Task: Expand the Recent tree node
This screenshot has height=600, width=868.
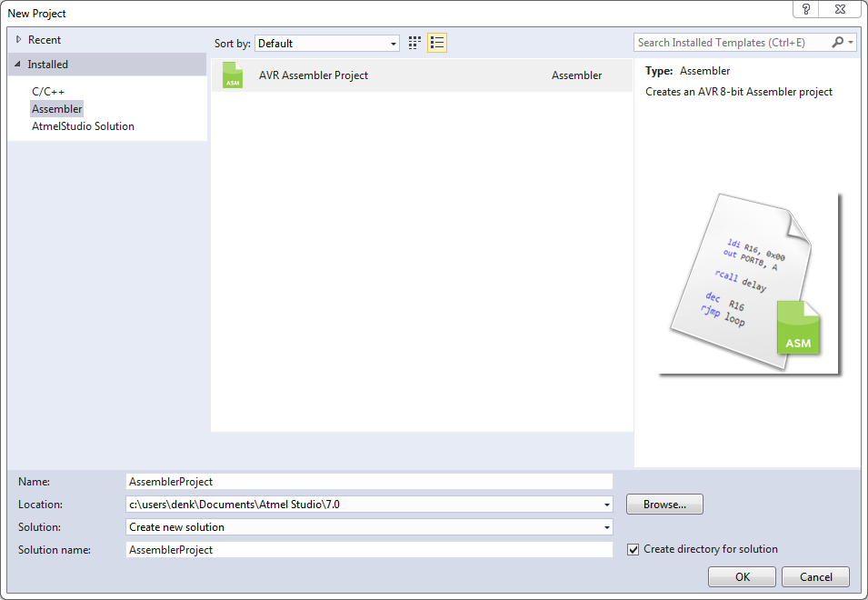Action: pyautogui.click(x=19, y=39)
